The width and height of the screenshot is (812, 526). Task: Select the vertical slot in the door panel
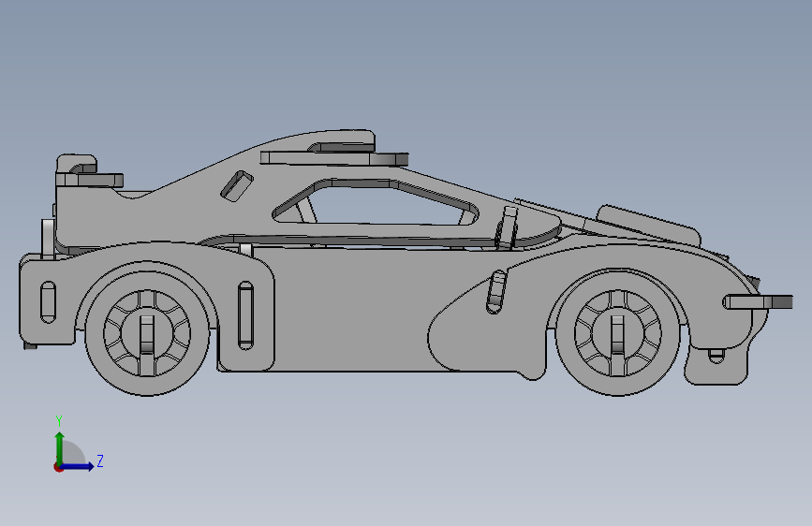246,315
